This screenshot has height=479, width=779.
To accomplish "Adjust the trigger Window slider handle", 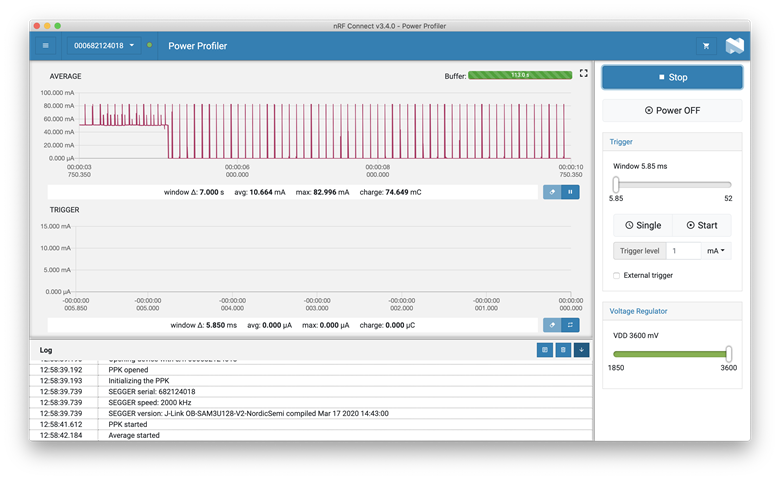I will coord(616,184).
